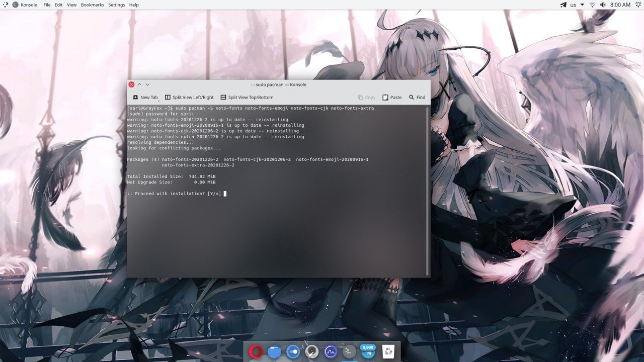
Task: Click Split View Top/Bottom
Action: pyautogui.click(x=247, y=97)
